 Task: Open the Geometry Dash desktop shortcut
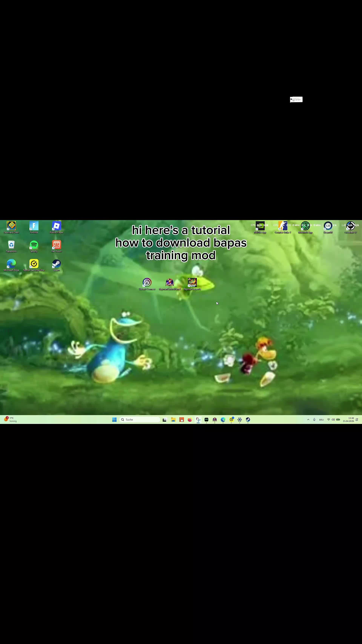pos(11,227)
